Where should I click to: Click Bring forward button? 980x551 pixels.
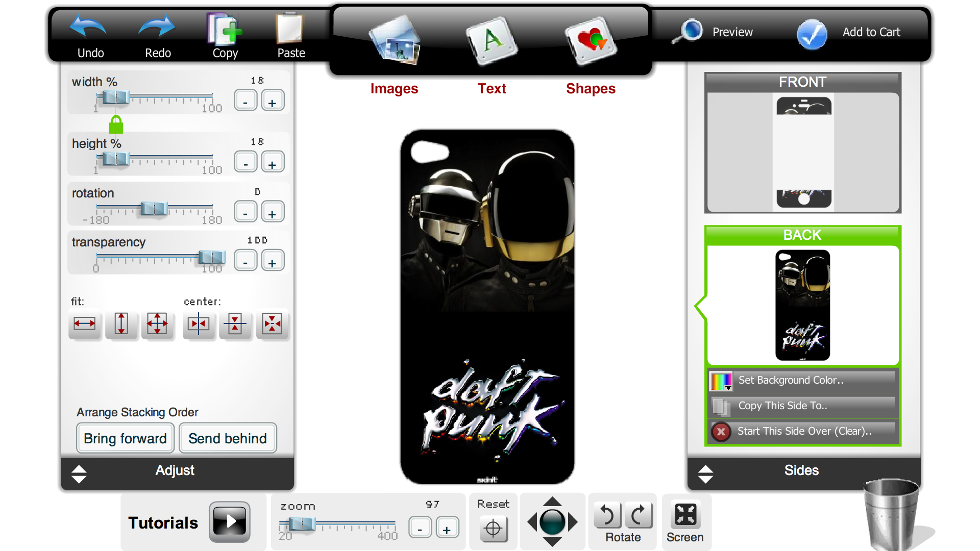[x=125, y=438]
